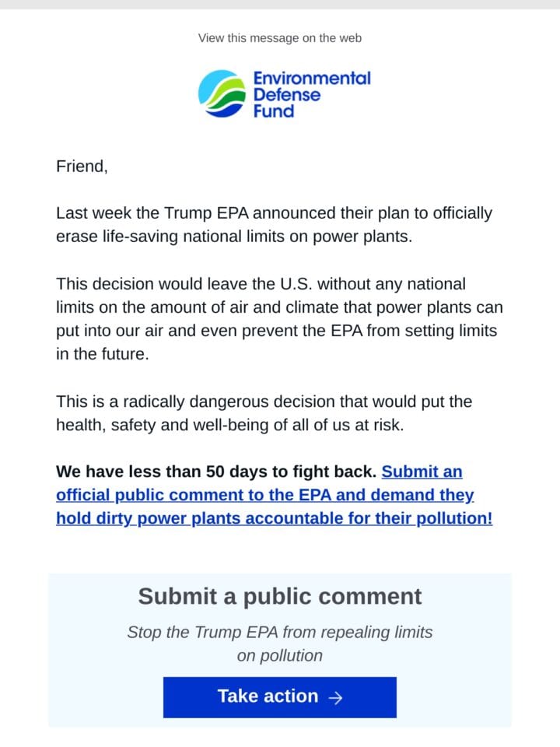Follow the 'Submit an' hyperlink text
The height and width of the screenshot is (747, 560).
click(422, 472)
